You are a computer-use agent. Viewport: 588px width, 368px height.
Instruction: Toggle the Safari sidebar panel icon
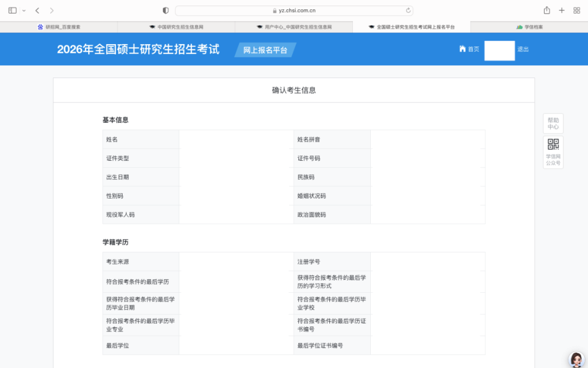(x=13, y=10)
